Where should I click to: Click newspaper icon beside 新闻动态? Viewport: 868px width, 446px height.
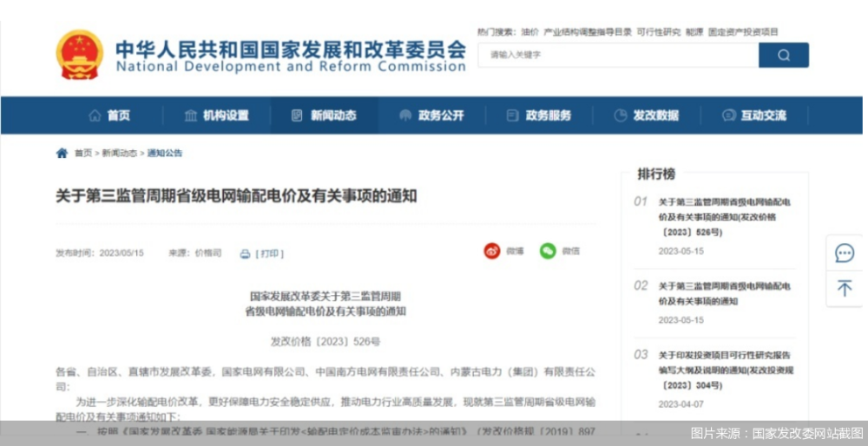point(297,115)
